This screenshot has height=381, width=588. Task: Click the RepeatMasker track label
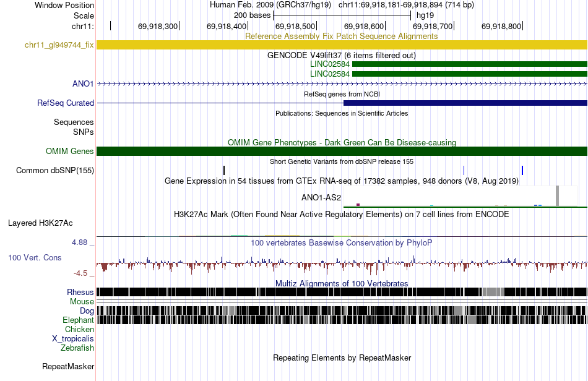[68, 367]
